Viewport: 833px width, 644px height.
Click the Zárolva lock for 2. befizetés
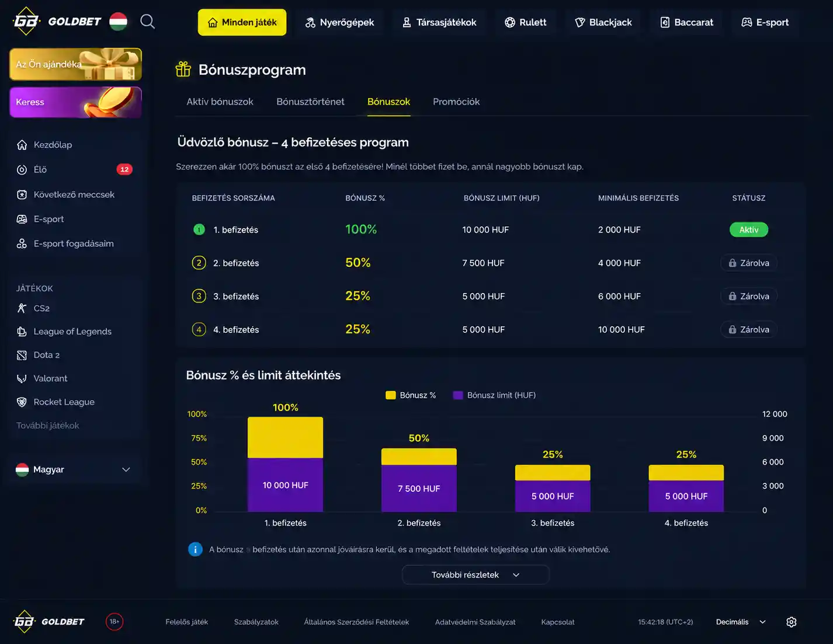(x=748, y=263)
